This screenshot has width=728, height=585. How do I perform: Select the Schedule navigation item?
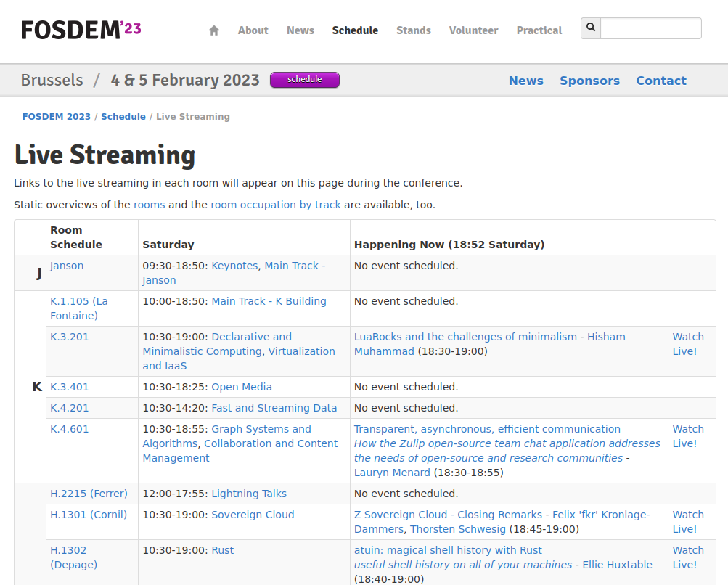(355, 30)
